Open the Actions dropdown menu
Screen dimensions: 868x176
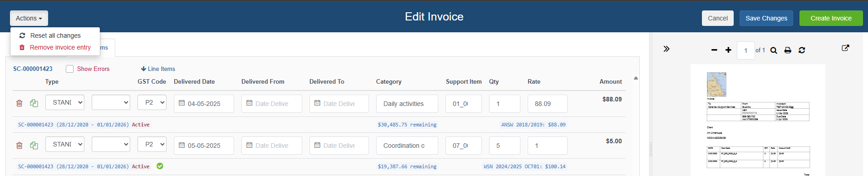pyautogui.click(x=29, y=18)
